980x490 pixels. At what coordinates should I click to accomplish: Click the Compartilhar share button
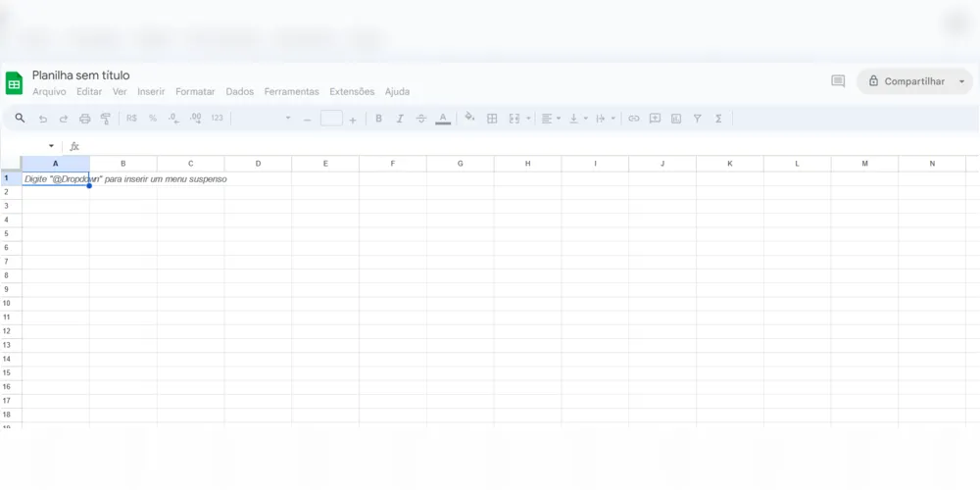906,81
